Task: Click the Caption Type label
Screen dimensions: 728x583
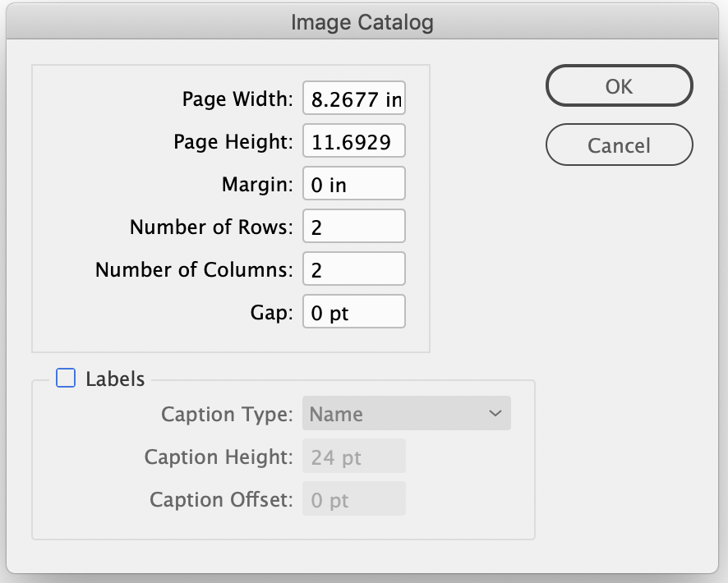Action: 227,415
